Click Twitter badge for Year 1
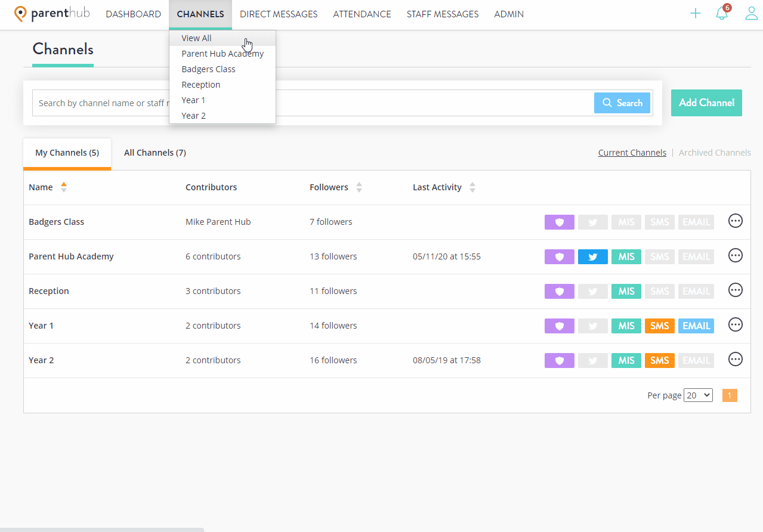 [x=593, y=326]
